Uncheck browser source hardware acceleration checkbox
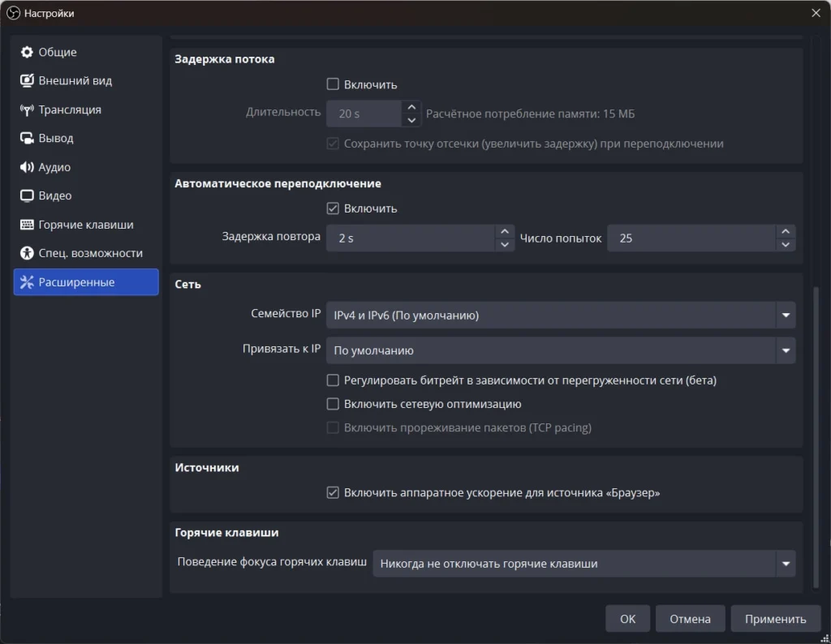Image resolution: width=831 pixels, height=644 pixels. [333, 492]
